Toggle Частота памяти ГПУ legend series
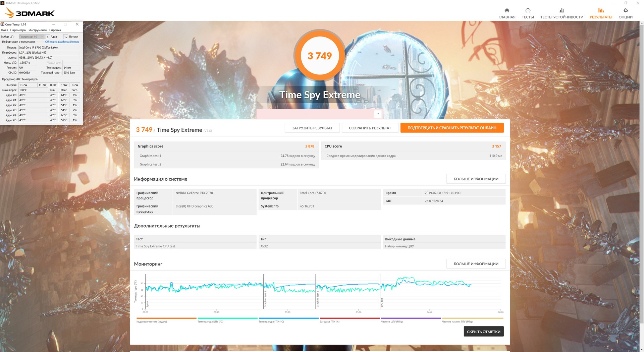Screen dimensions: 644x352 tap(472, 320)
